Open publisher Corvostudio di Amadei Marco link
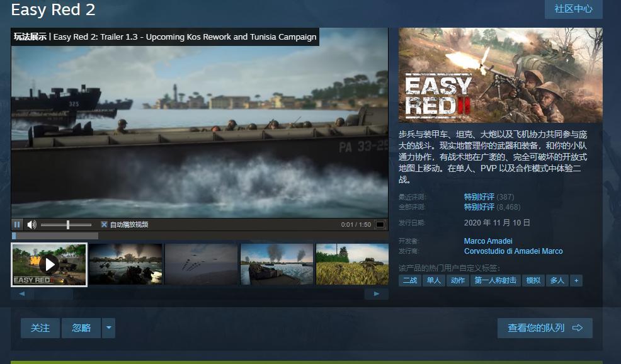 pyautogui.click(x=513, y=251)
